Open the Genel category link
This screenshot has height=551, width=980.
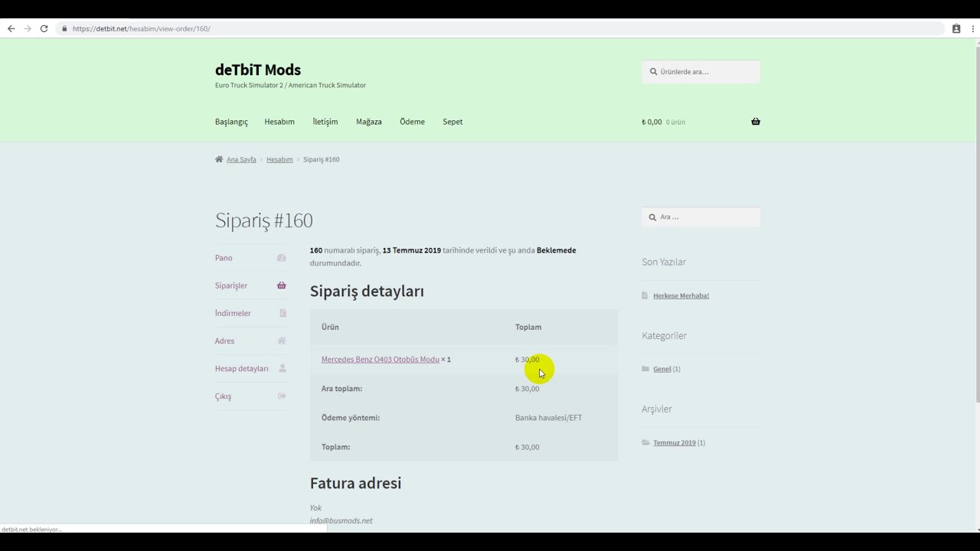click(x=662, y=369)
